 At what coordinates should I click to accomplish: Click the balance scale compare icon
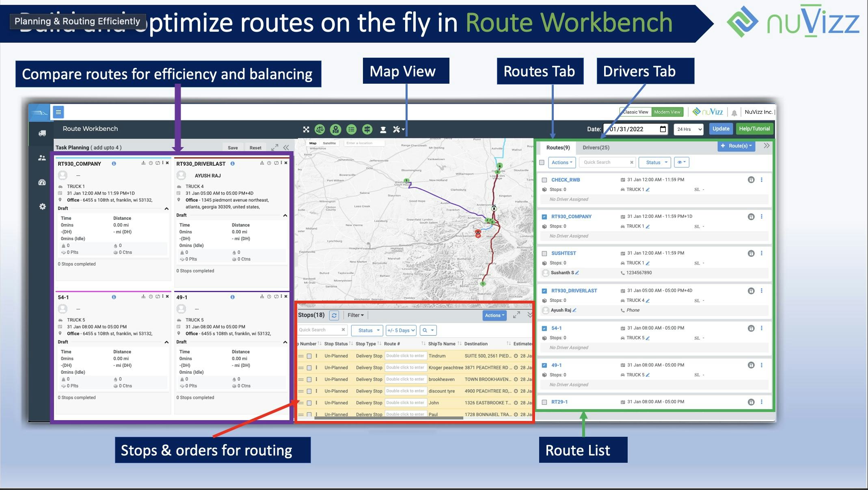coord(320,129)
